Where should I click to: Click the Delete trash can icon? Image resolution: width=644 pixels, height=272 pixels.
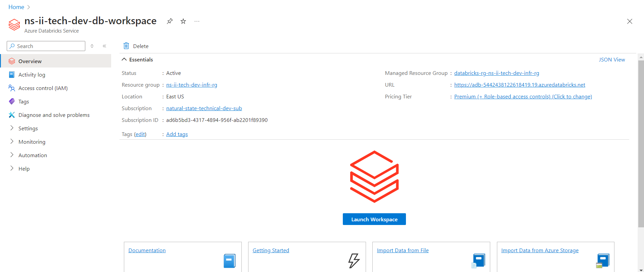126,46
